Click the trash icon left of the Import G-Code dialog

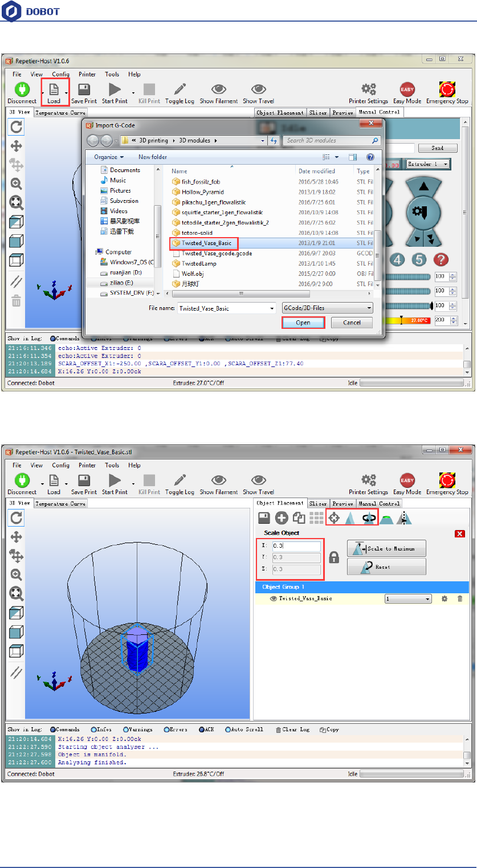point(17,301)
